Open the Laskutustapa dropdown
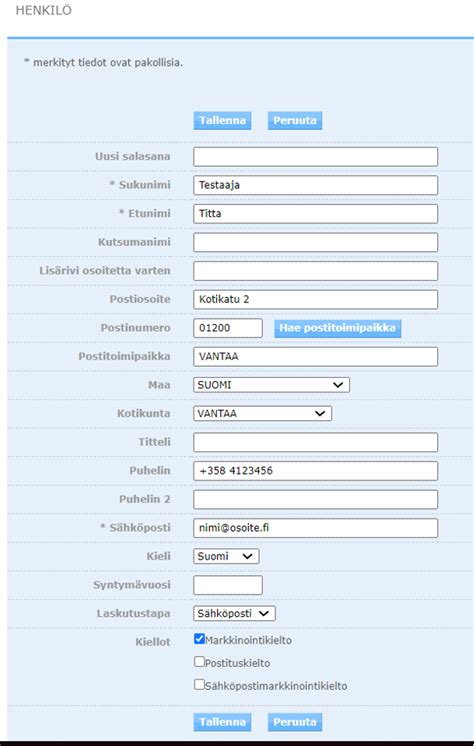 tap(234, 613)
